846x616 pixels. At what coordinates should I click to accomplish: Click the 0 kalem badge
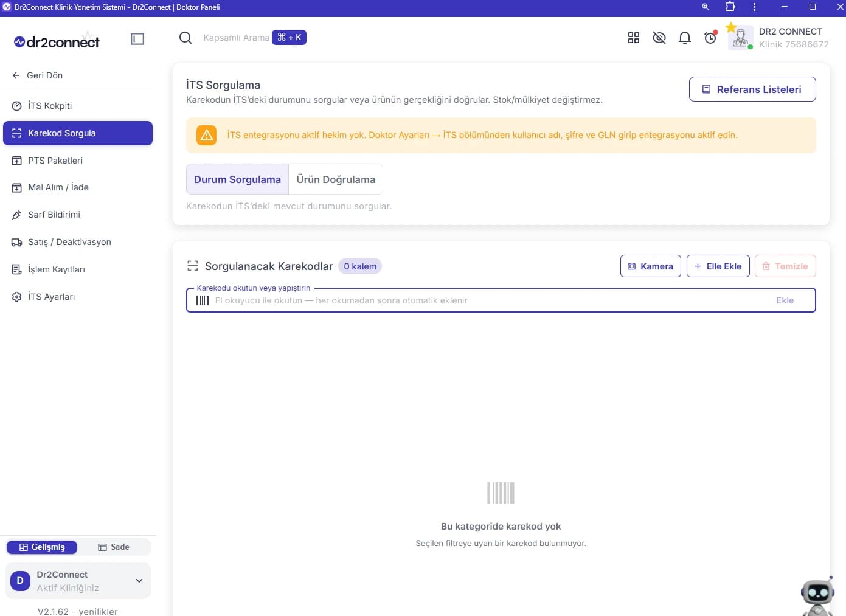[360, 266]
